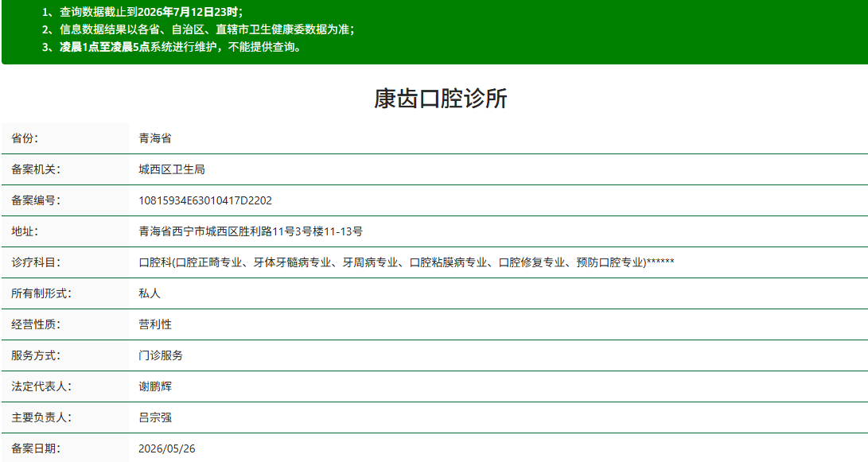Select the 省份 label cell
This screenshot has width=868, height=462.
pos(64,138)
